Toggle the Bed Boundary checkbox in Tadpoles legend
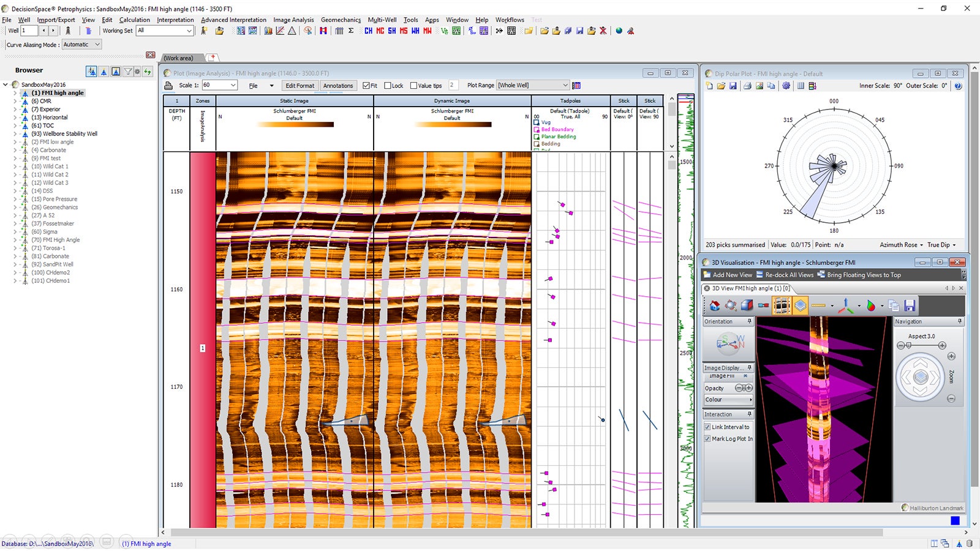980x551 pixels. (537, 130)
